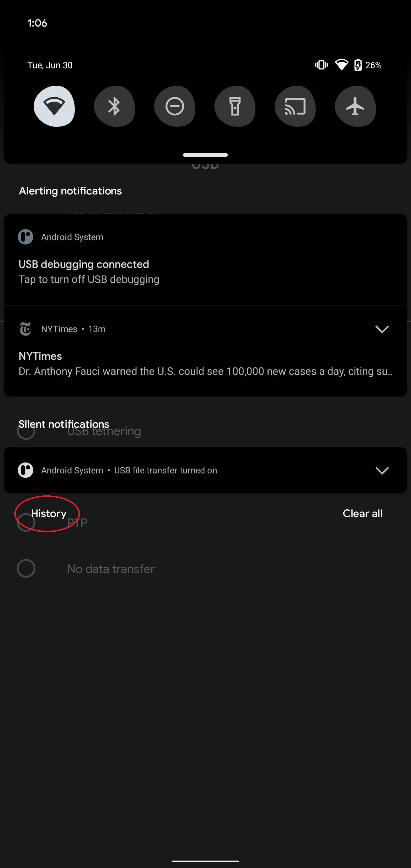Tap the Tue, Jun 30 date

[50, 65]
